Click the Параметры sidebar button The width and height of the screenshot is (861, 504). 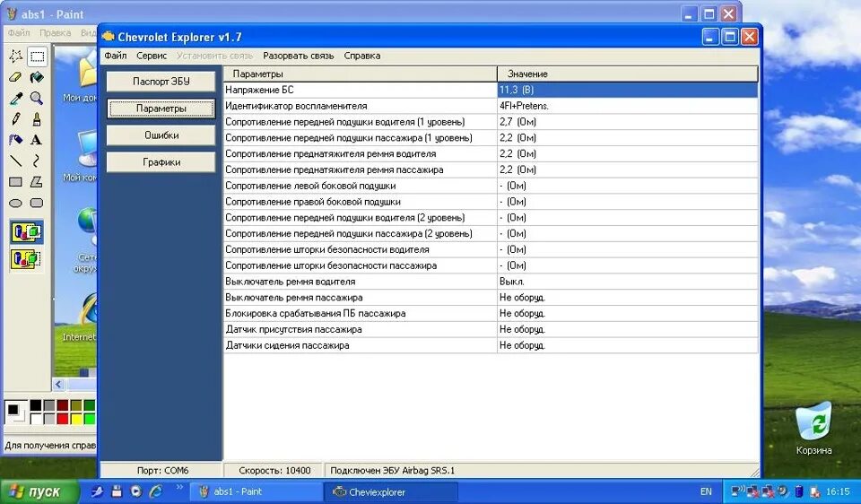pos(161,109)
